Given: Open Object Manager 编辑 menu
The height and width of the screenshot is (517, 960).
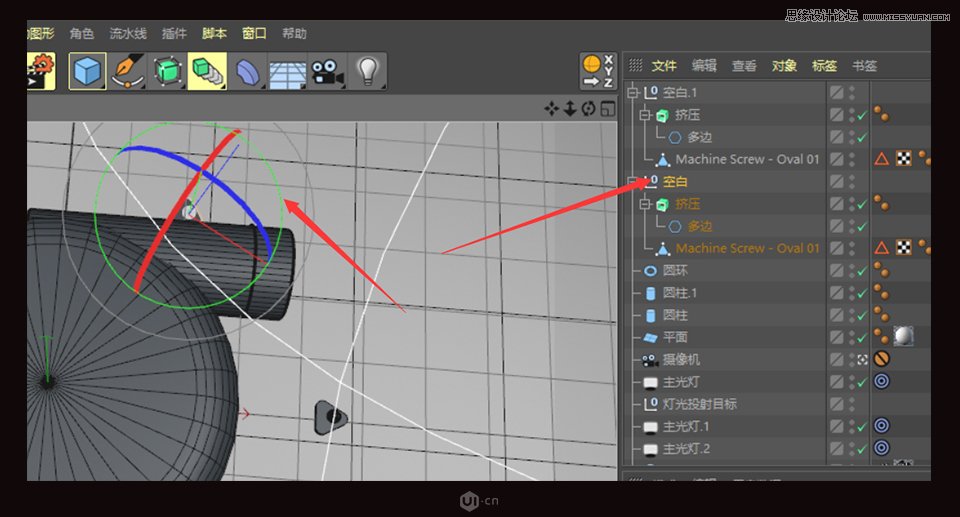Looking at the screenshot, I should pyautogui.click(x=704, y=66).
